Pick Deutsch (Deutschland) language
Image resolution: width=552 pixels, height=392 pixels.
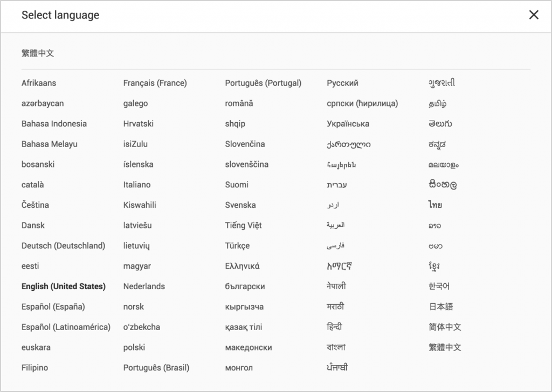coord(63,246)
